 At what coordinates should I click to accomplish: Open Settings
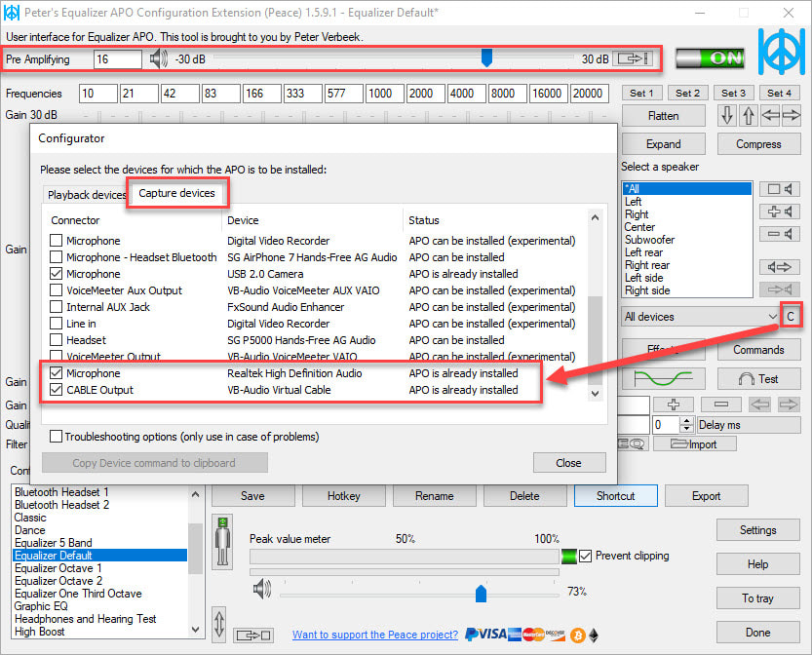[758, 530]
